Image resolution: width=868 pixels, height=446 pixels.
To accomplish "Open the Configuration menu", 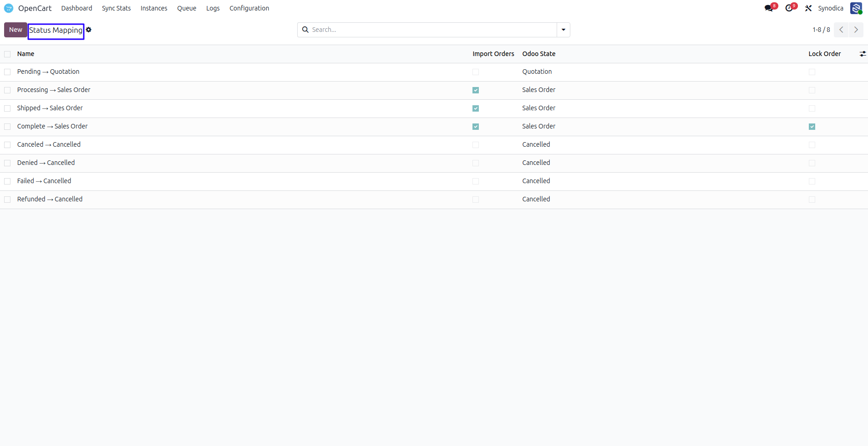I will coord(249,8).
